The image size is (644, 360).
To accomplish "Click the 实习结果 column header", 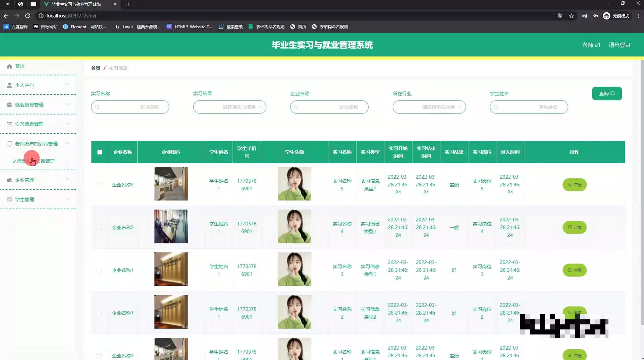I will click(x=454, y=152).
